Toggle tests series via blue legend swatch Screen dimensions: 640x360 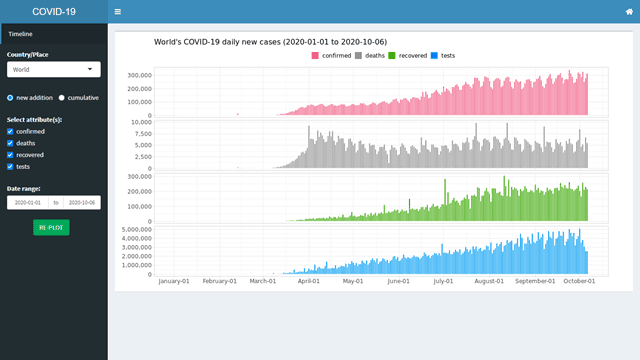coord(434,56)
